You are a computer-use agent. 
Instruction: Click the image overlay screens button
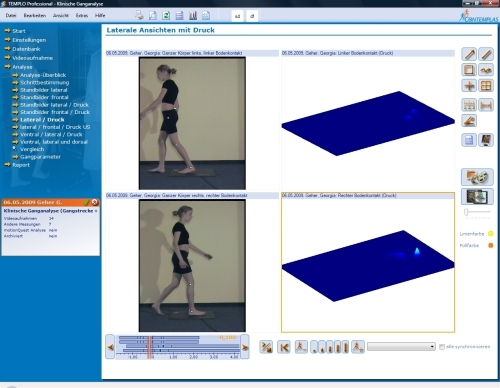tap(477, 196)
